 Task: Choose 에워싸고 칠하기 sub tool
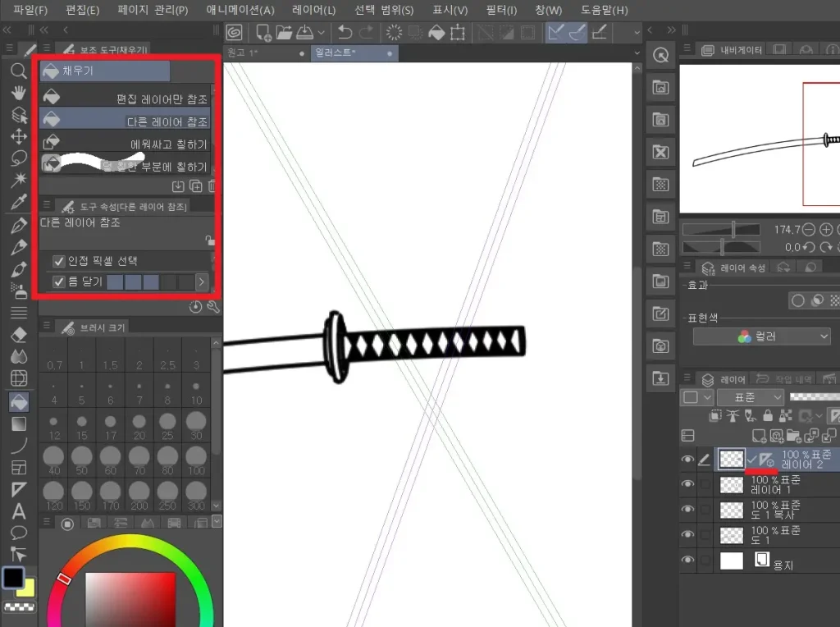(x=126, y=144)
